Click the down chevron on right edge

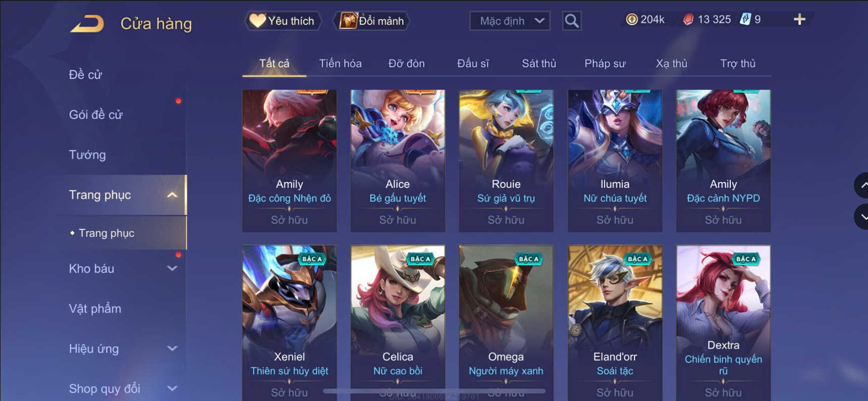click(862, 217)
